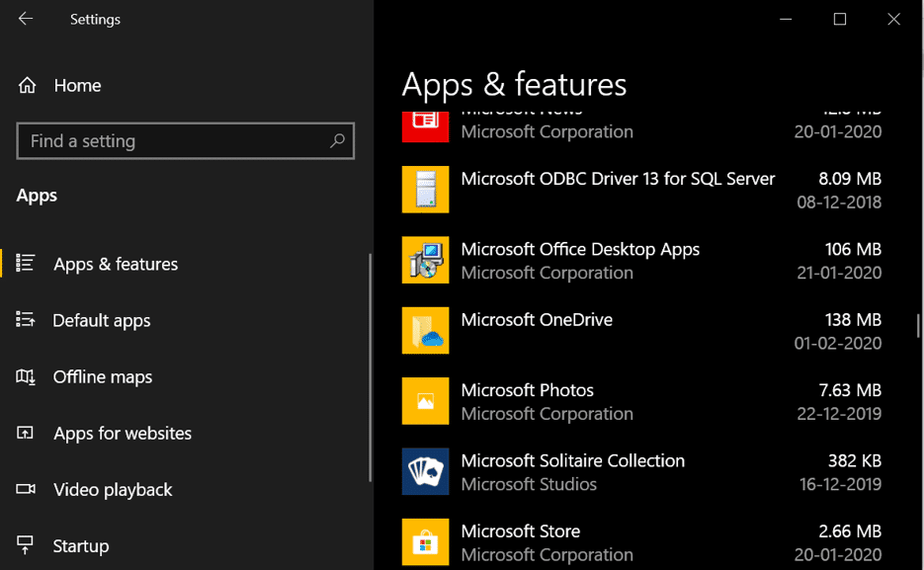Click the Apps & features page heading

(514, 85)
